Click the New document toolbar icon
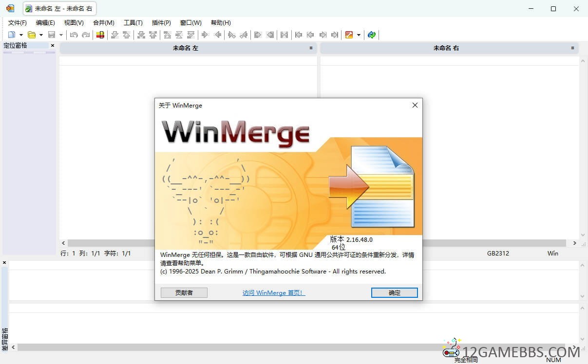This screenshot has height=364, width=588. (12, 35)
